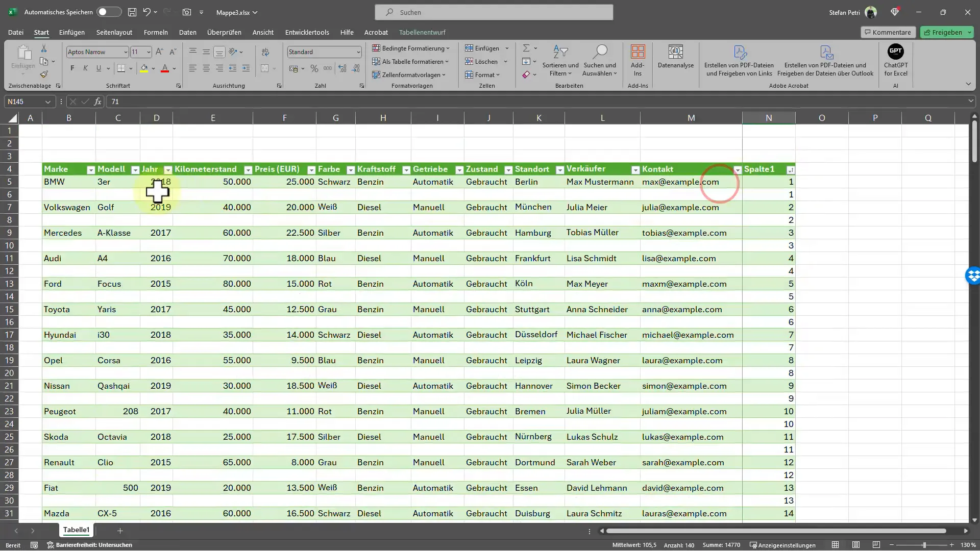Screen dimensions: 980x551
Task: Click the Tabelle1 sheet tab
Action: click(76, 530)
